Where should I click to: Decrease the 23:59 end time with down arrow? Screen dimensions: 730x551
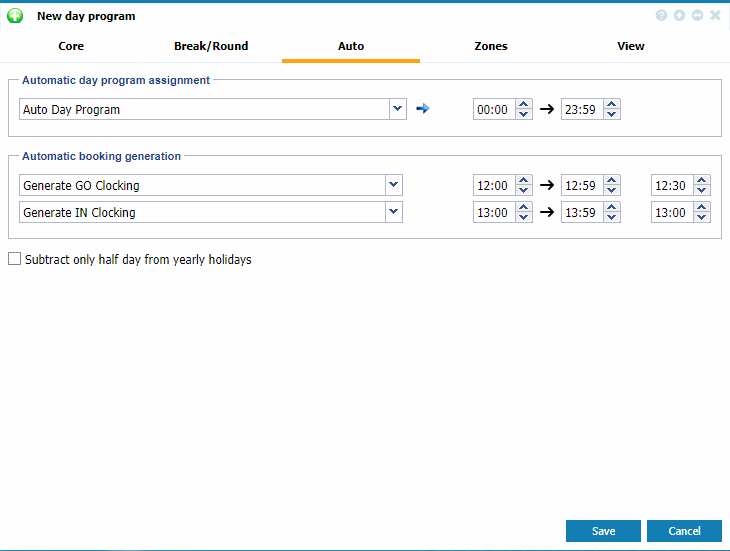click(612, 115)
